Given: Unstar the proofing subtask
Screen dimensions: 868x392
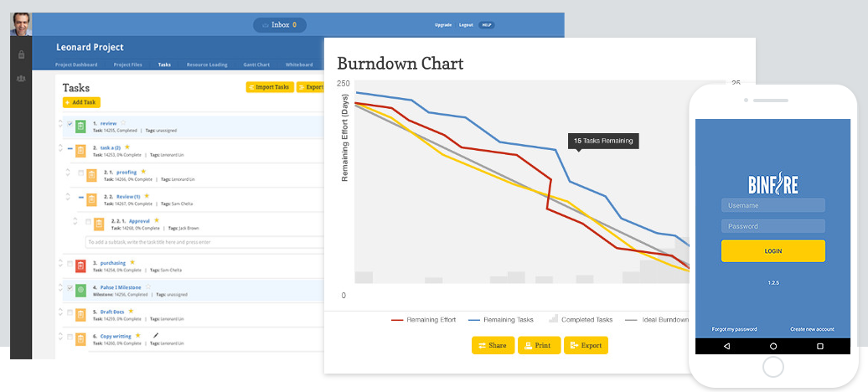Looking at the screenshot, I should pos(143,172).
